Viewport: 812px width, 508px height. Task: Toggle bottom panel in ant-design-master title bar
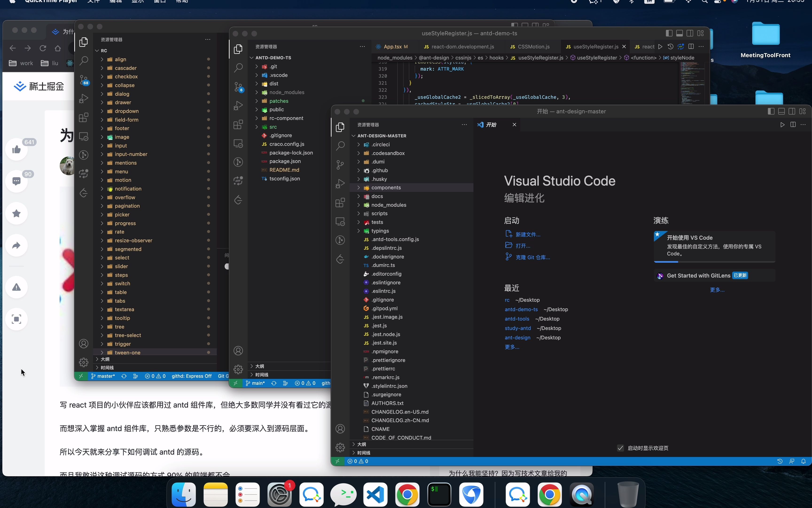pyautogui.click(x=781, y=111)
